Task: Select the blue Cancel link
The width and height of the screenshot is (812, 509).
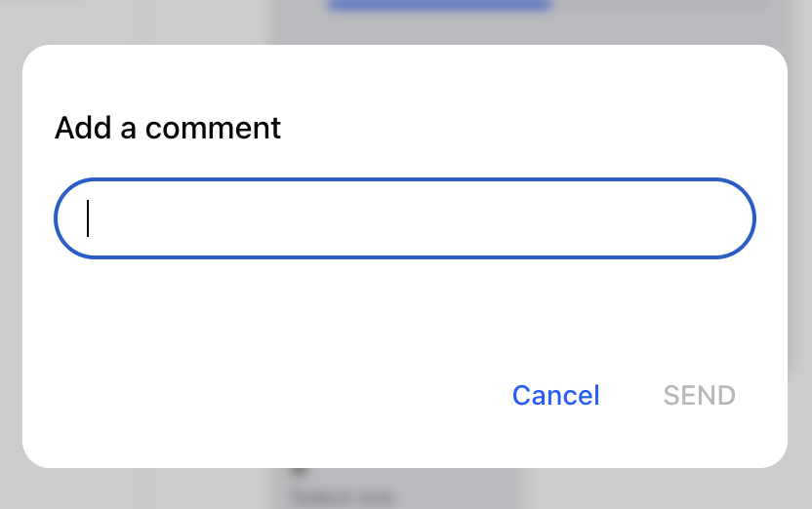Action: pos(555,395)
